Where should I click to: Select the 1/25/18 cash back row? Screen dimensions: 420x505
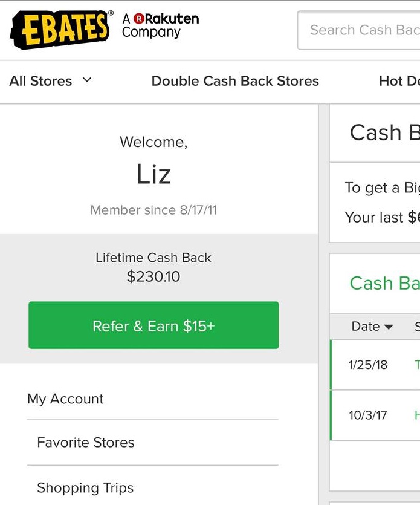point(375,365)
